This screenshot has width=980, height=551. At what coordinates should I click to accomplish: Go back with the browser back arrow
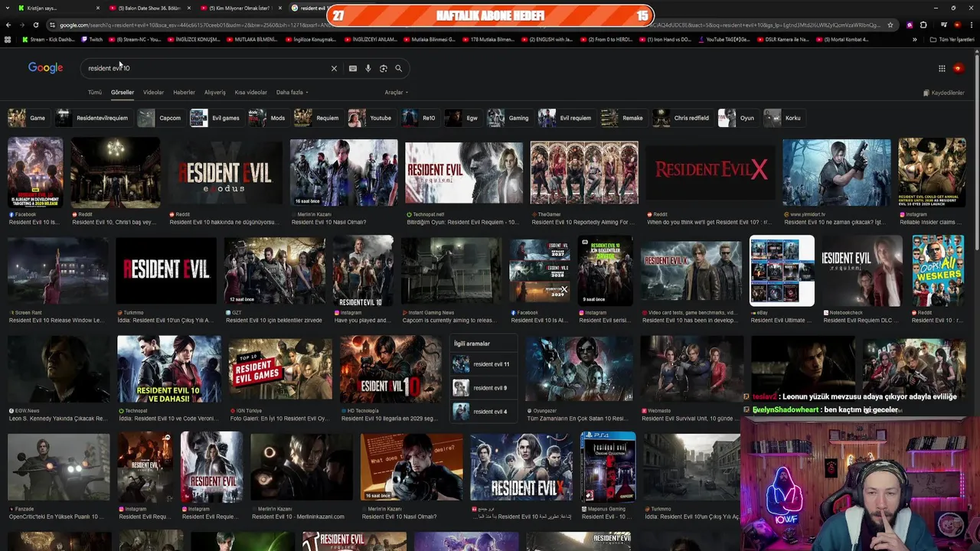pyautogui.click(x=8, y=24)
